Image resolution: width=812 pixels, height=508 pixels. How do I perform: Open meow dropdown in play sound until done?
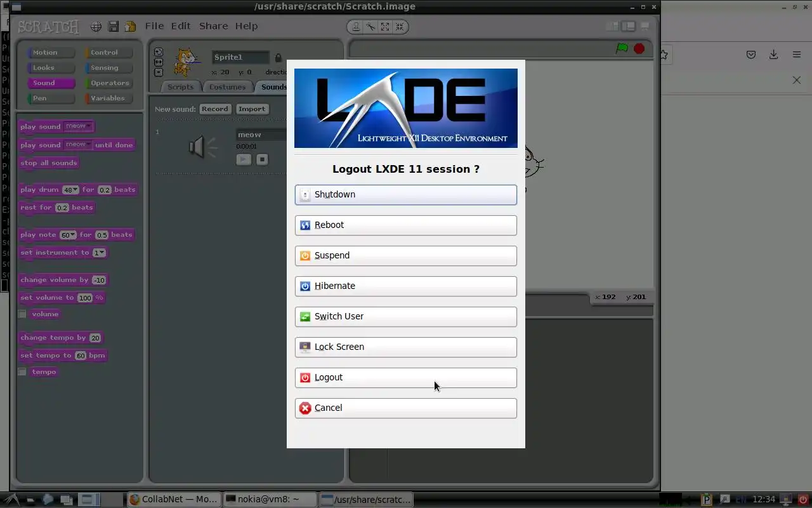79,145
